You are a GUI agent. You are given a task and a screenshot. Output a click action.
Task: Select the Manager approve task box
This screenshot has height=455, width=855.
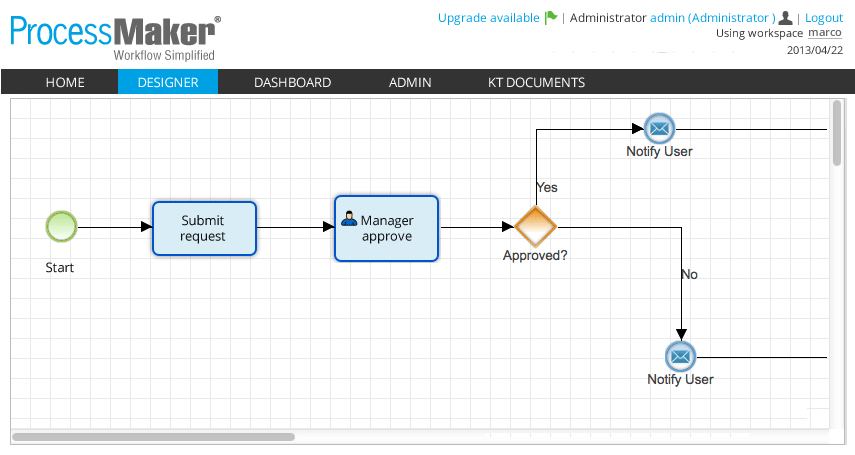pos(387,228)
